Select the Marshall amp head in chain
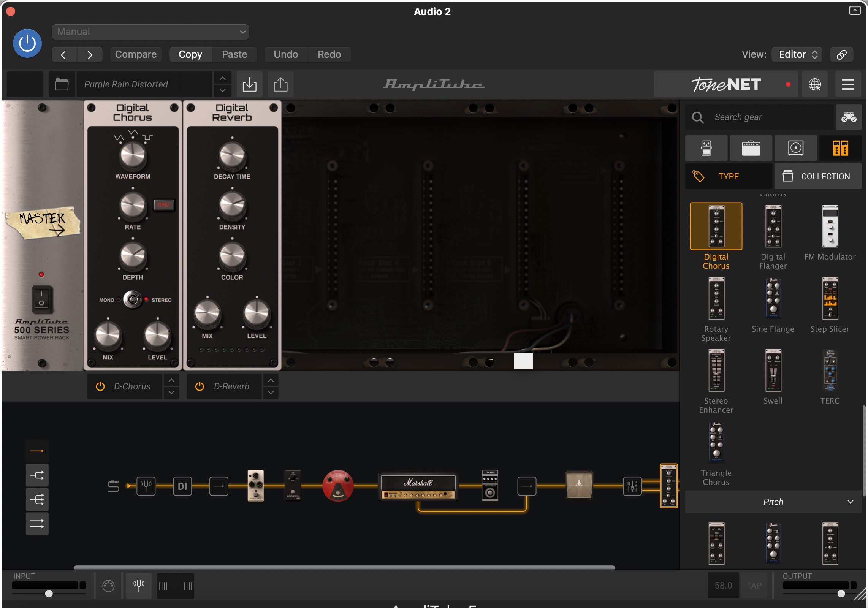This screenshot has width=868, height=608. tap(418, 486)
